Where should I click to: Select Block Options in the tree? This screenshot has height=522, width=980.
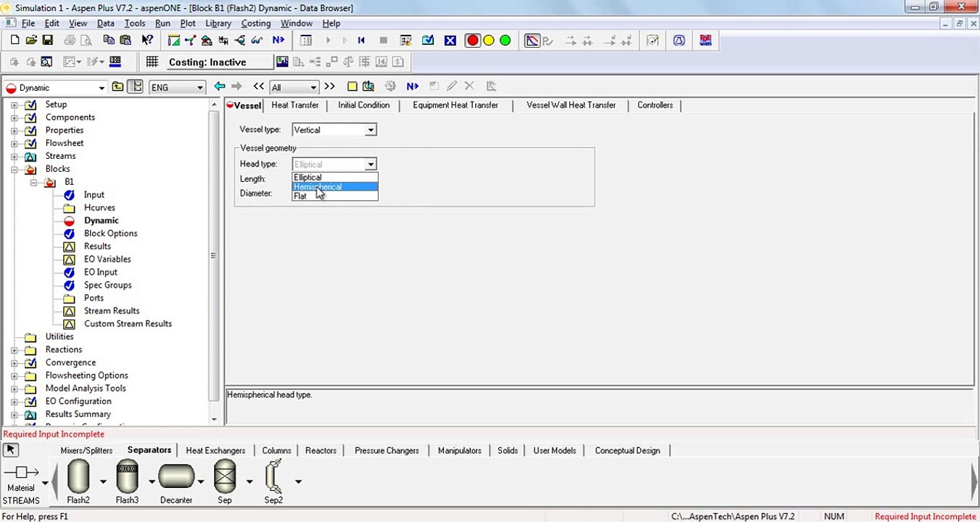110,233
